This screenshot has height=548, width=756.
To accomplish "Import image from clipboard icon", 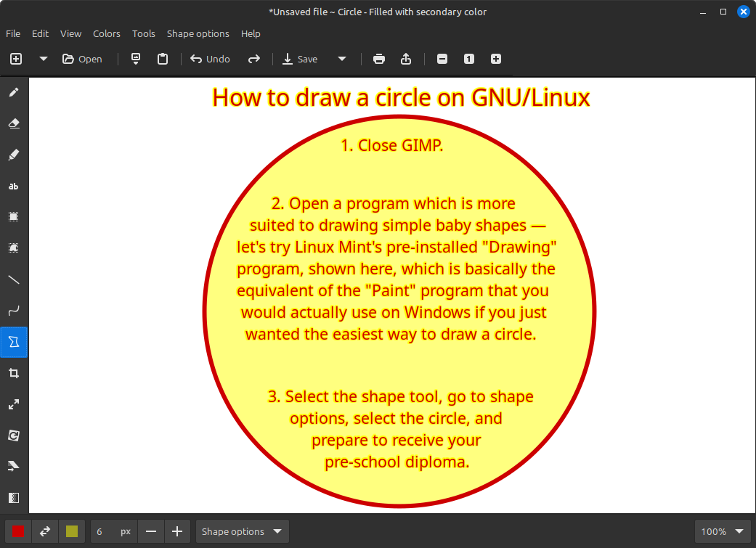I will tap(136, 59).
